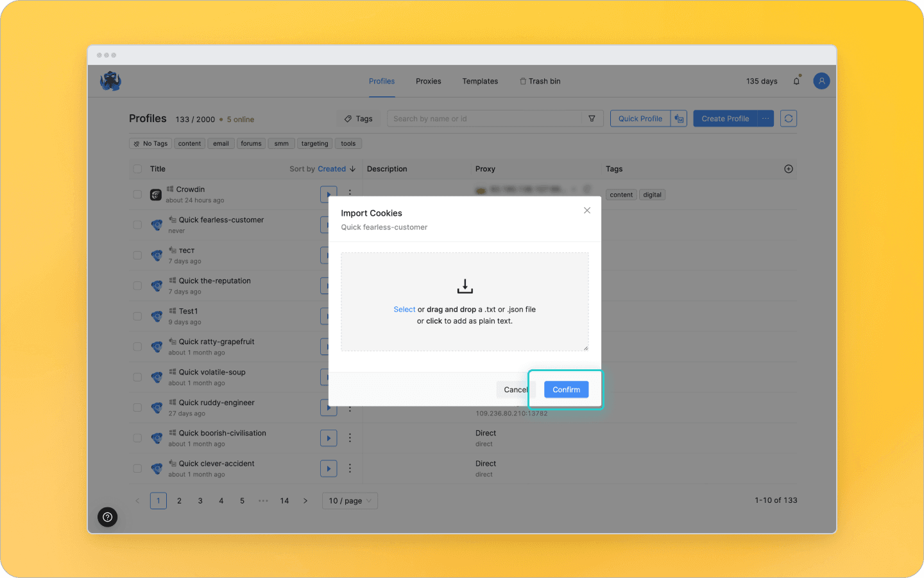Close the Import Cookies dialog
Screen dimensions: 924x578
point(586,211)
